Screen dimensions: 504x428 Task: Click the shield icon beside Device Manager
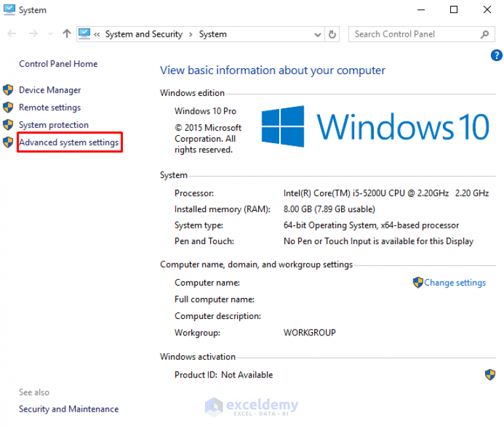pyautogui.click(x=8, y=90)
